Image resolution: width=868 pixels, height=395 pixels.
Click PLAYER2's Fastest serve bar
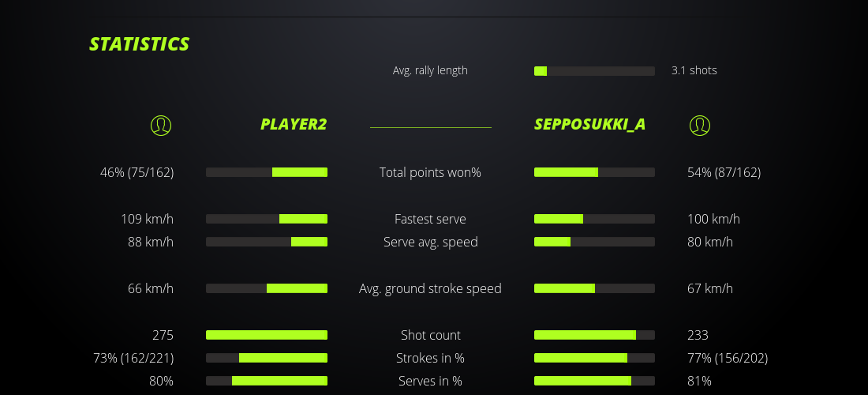tap(267, 219)
